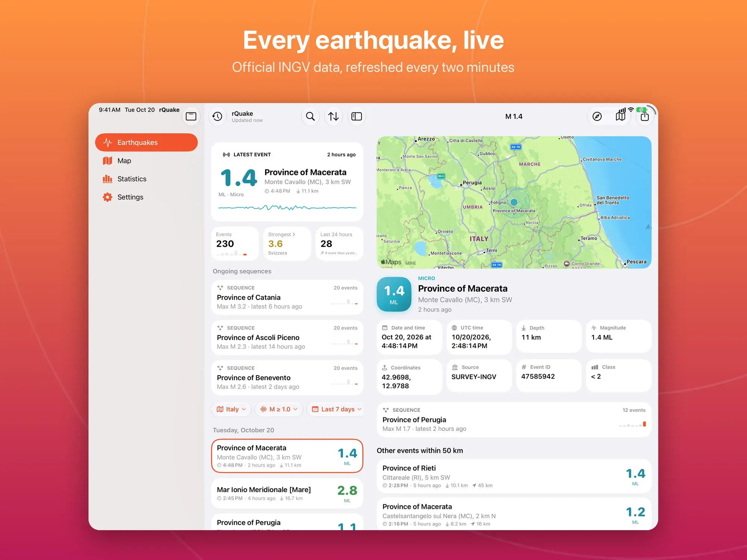The height and width of the screenshot is (560, 747).
Task: Open nearby Province of Rieti event
Action: click(514, 476)
